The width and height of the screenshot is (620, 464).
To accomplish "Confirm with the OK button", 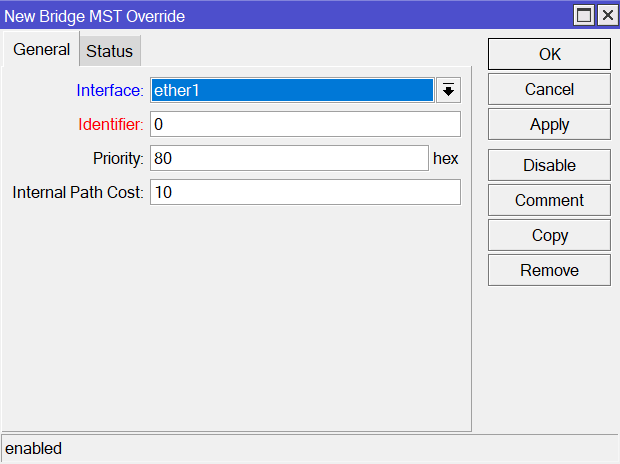I will [549, 54].
